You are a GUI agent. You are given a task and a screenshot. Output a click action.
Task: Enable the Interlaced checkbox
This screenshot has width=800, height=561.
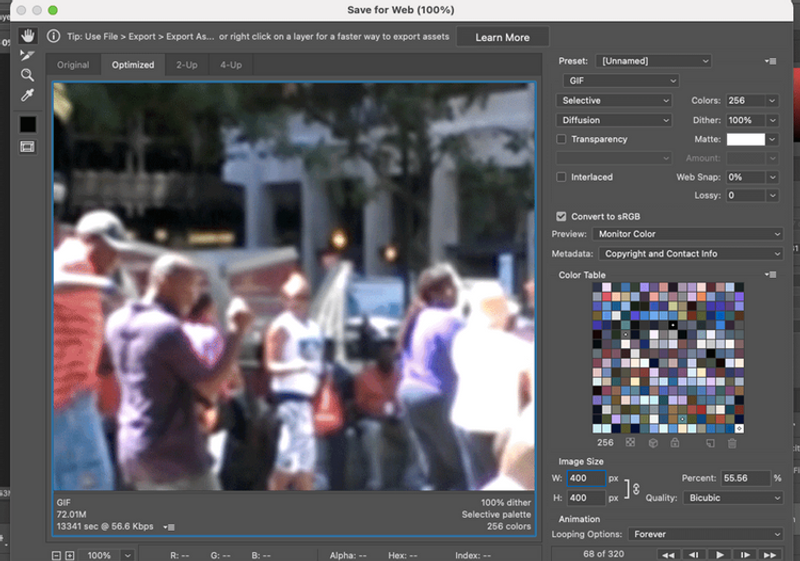point(561,177)
